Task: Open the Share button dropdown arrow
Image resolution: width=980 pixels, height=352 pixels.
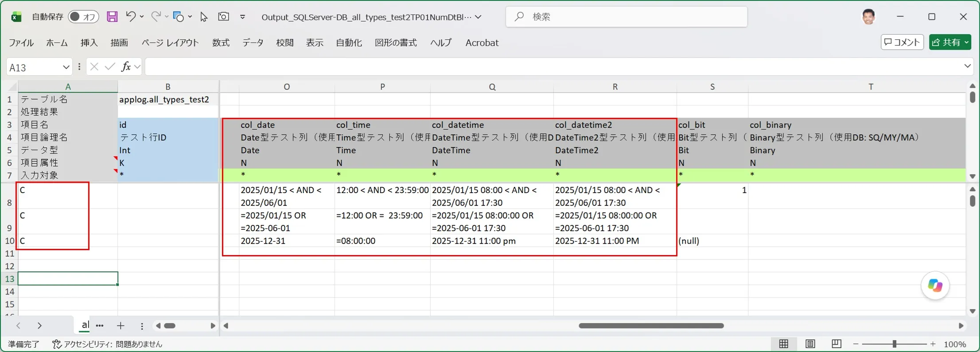Action: (966, 43)
